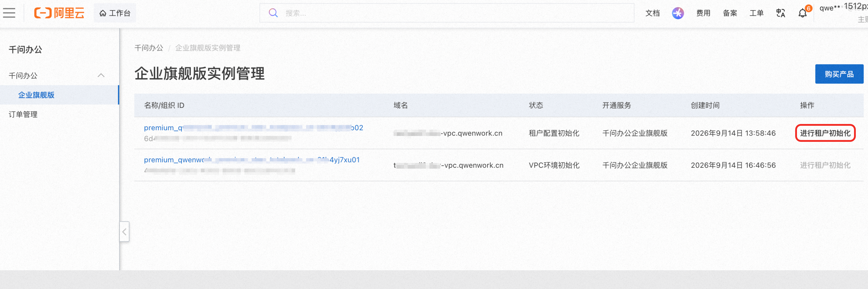Click the 企业旗舰版实例管理 page title
The height and width of the screenshot is (289, 868).
pos(199,73)
